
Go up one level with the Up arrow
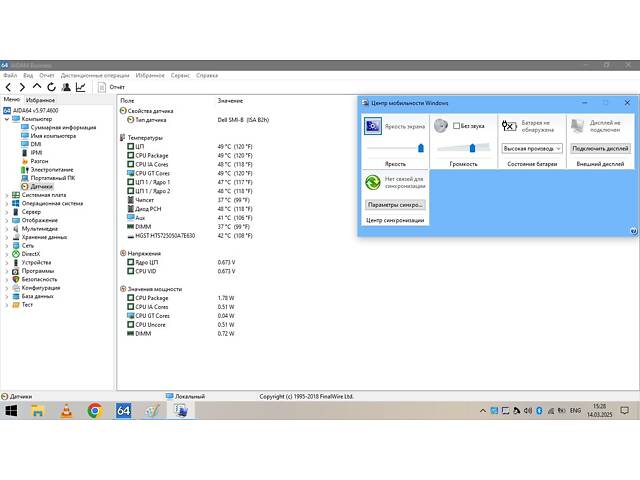click(x=37, y=87)
